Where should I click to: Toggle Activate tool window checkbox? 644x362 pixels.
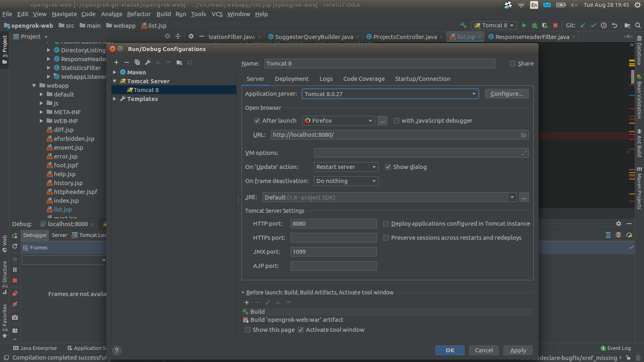[301, 330]
